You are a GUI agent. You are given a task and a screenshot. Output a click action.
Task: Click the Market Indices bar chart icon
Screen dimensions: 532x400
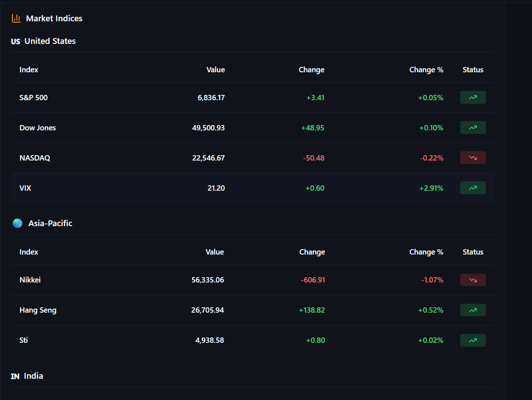pyautogui.click(x=16, y=18)
